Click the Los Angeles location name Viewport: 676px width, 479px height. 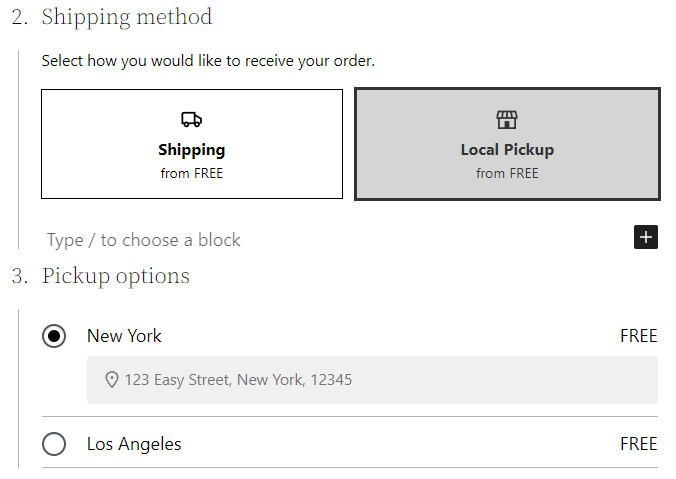pos(134,444)
